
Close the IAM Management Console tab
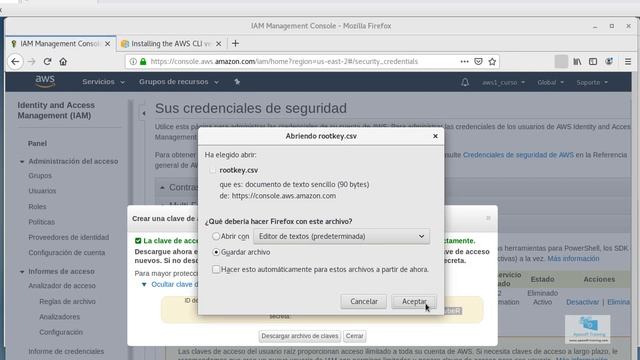point(107,44)
